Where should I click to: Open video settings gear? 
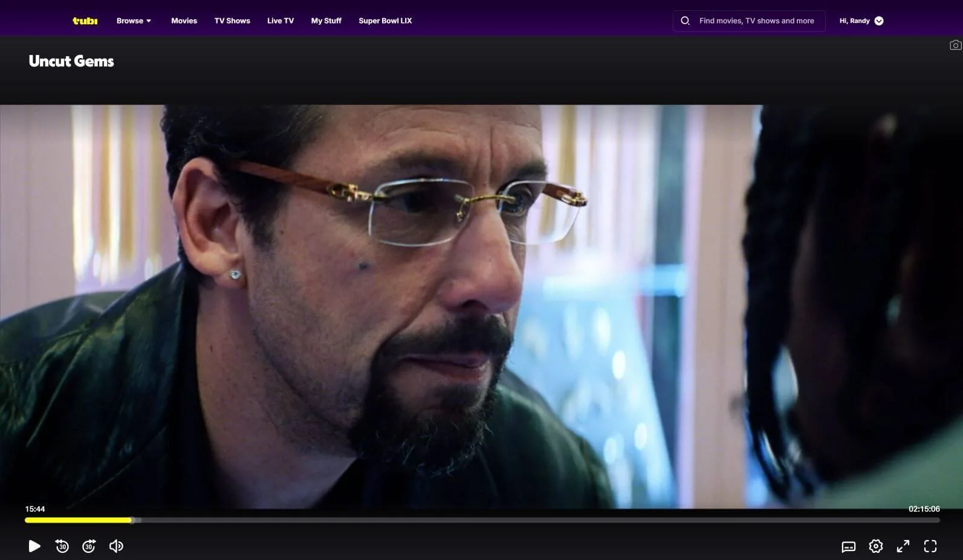pos(876,546)
